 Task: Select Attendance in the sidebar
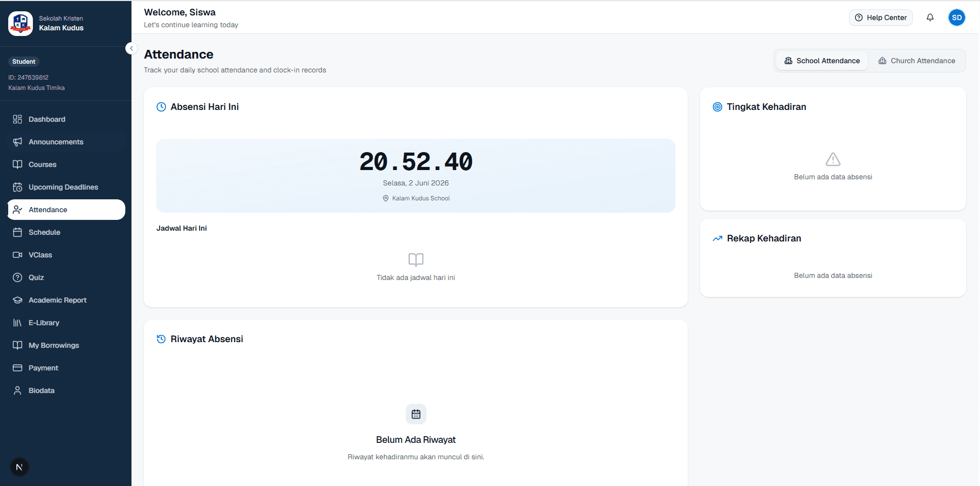[x=66, y=210]
